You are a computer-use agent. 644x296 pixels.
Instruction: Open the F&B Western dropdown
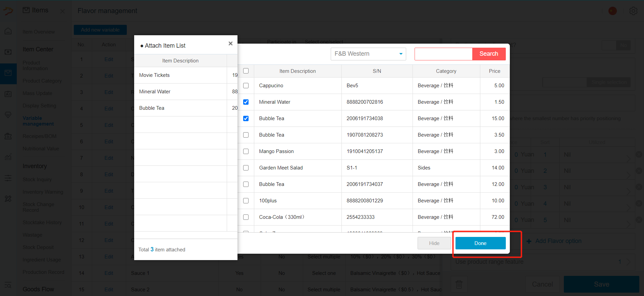coord(368,54)
